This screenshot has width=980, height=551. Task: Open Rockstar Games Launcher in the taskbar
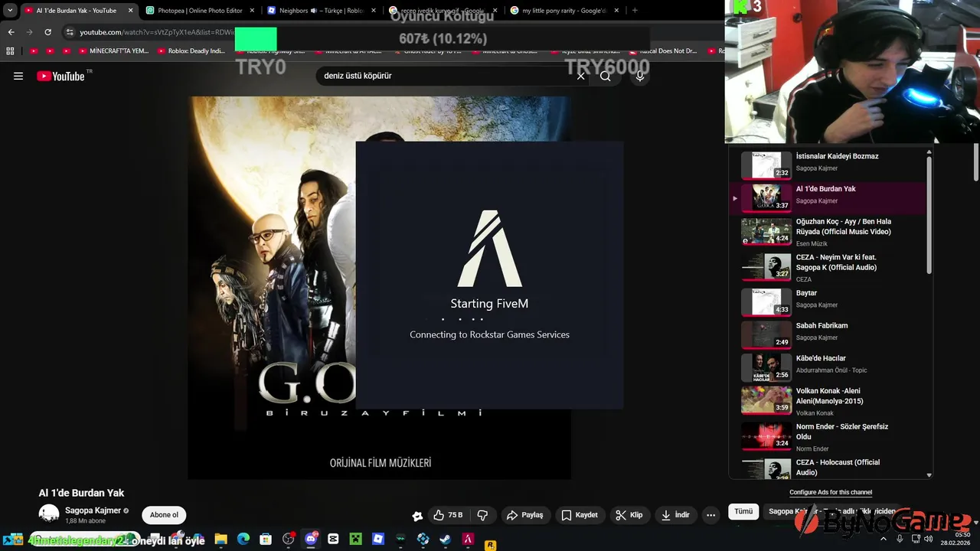(490, 545)
